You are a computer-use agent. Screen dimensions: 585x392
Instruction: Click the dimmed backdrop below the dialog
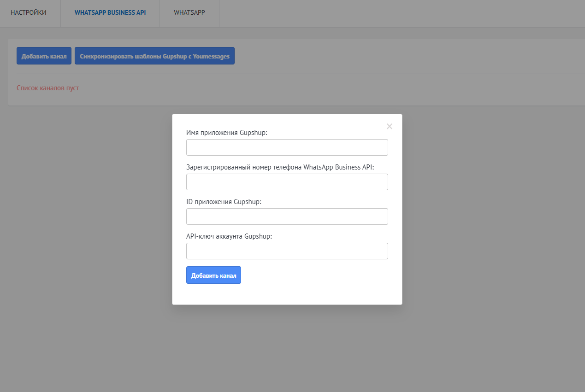[287, 350]
